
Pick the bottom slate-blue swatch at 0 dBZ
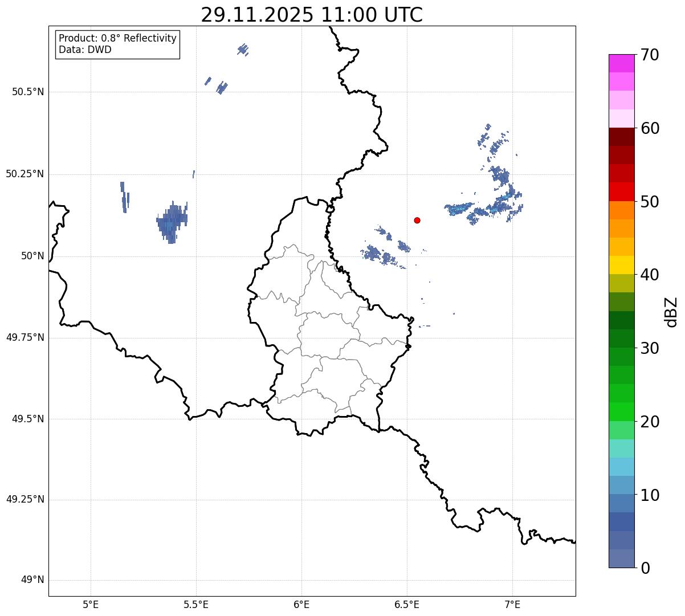point(621,558)
